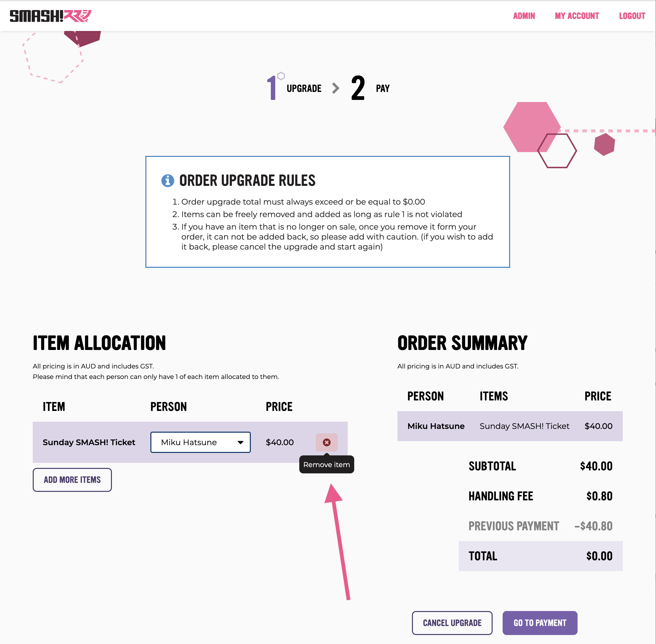656x644 pixels.
Task: Click the Logout link
Action: [x=632, y=16]
